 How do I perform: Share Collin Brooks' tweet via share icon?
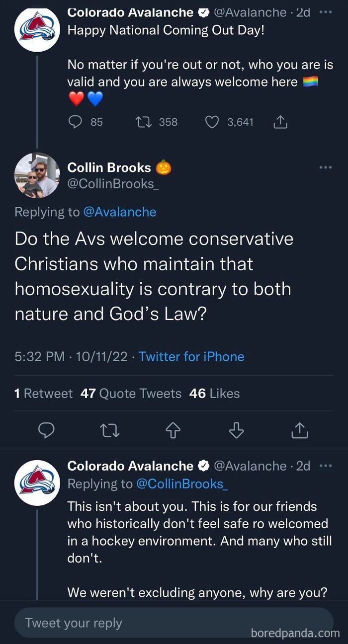[300, 431]
